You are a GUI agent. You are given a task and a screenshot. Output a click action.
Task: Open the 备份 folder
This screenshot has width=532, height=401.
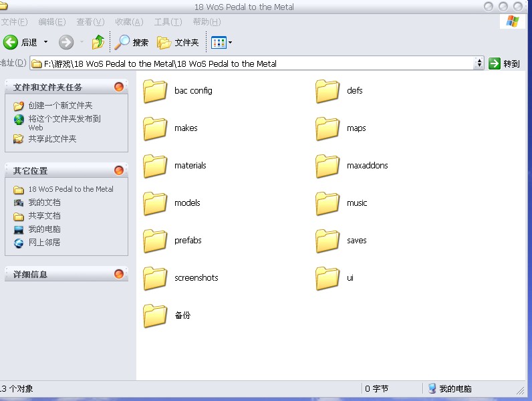(155, 315)
